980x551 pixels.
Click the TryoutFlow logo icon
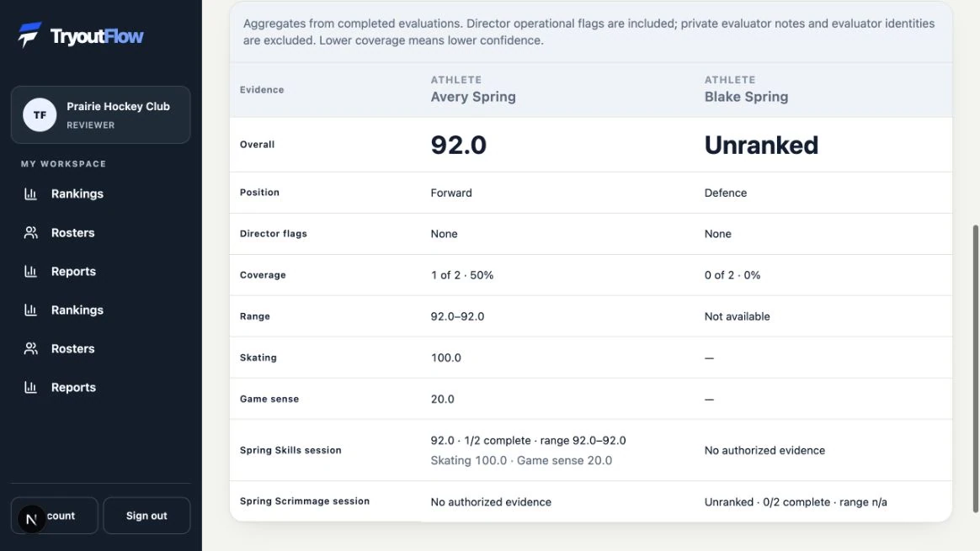29,35
